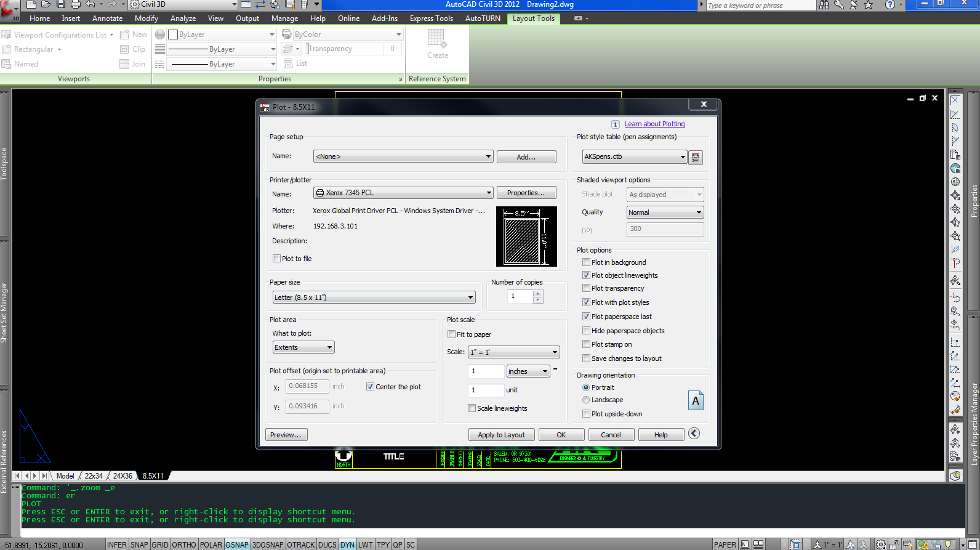
Task: Click the List properties icon in ribbon
Action: [x=288, y=63]
